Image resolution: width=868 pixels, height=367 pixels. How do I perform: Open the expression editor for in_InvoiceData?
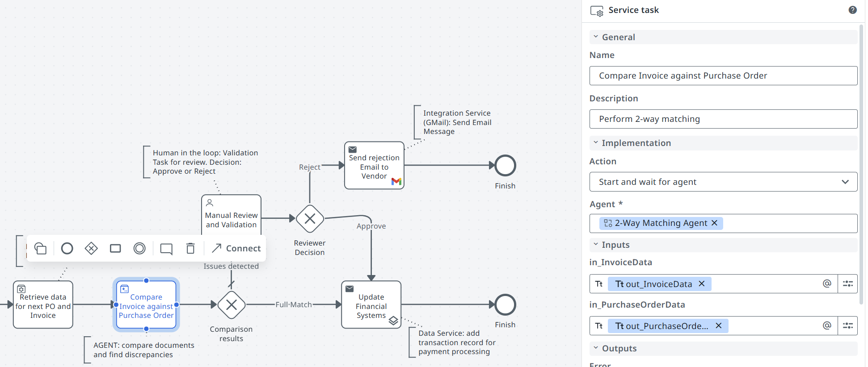coord(847,284)
